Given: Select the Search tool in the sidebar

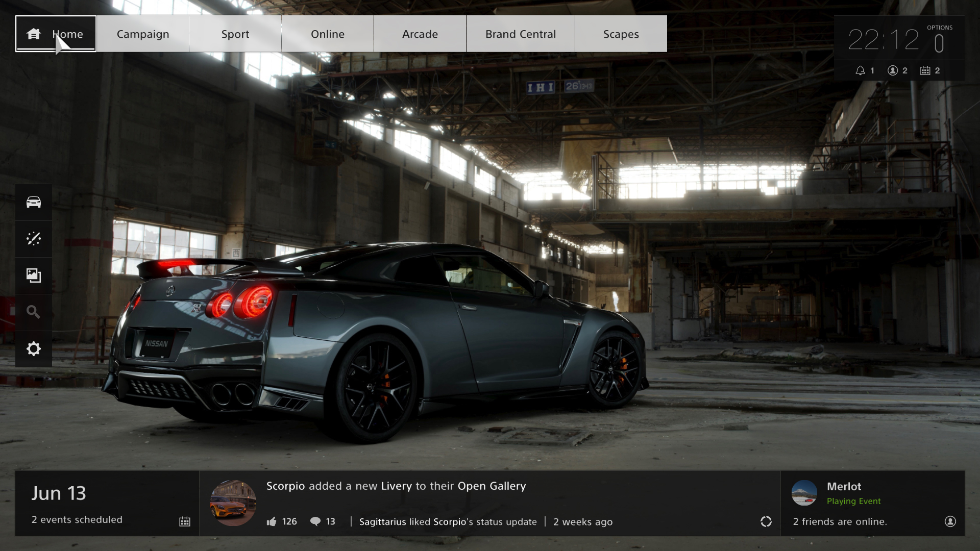Looking at the screenshot, I should click(34, 312).
